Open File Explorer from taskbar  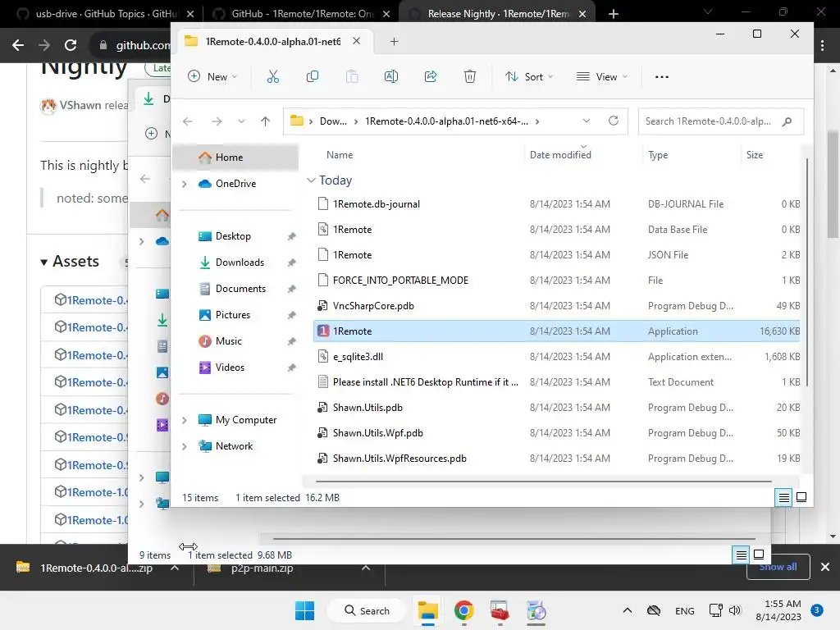427,610
